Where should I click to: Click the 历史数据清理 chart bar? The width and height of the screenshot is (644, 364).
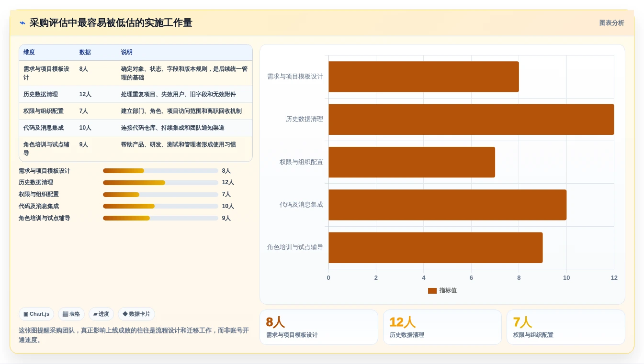pyautogui.click(x=471, y=120)
